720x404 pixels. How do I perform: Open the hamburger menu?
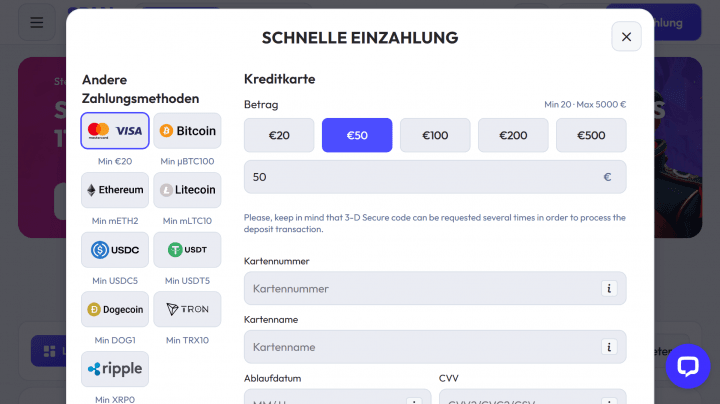pos(37,22)
